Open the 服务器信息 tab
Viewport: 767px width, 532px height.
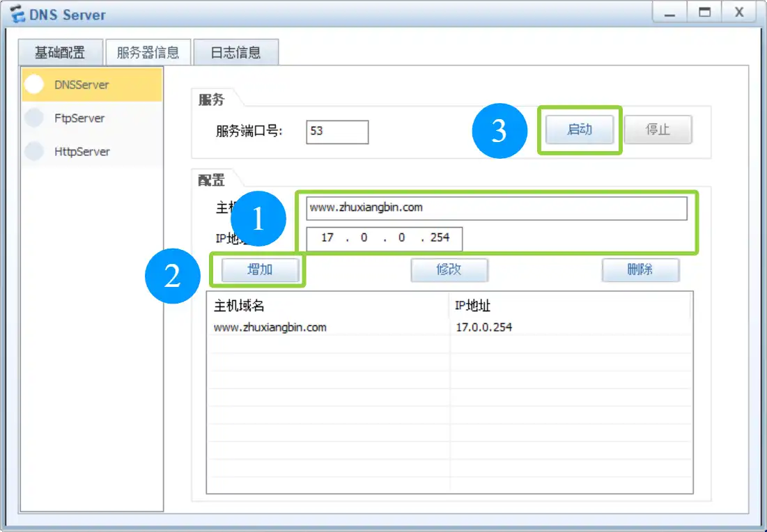148,52
